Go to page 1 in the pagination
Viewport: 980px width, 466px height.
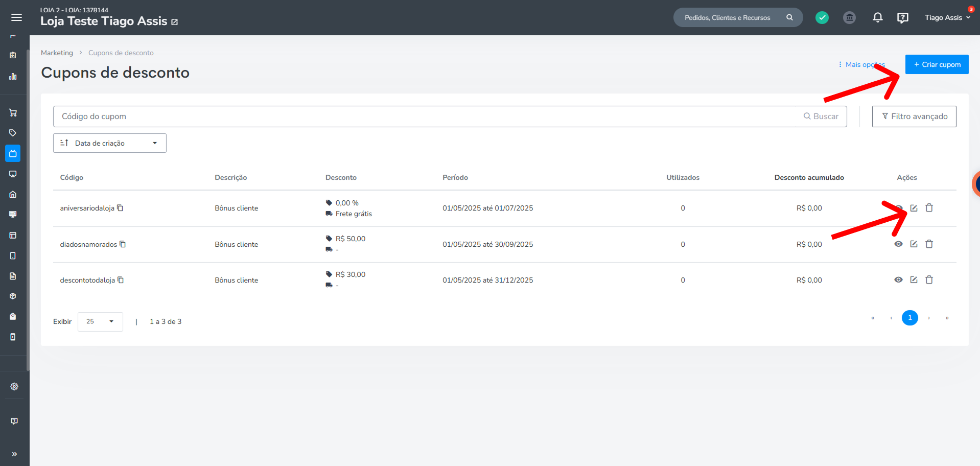[909, 318]
